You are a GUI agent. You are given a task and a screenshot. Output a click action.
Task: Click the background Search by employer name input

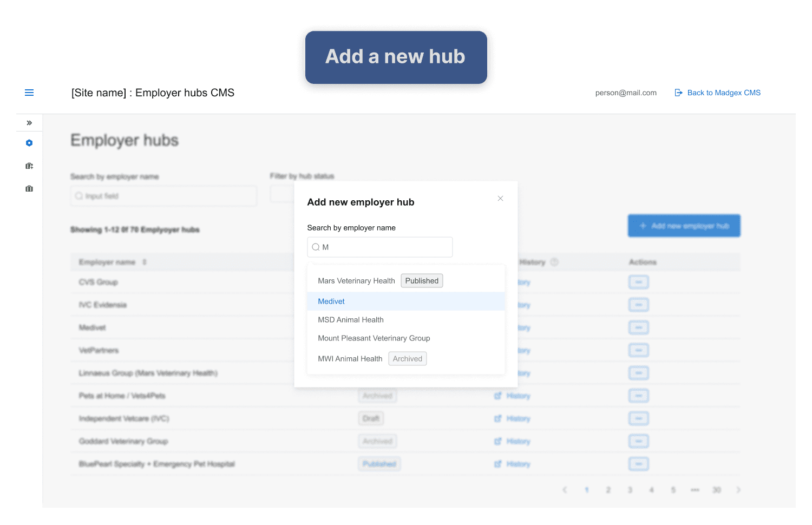163,196
